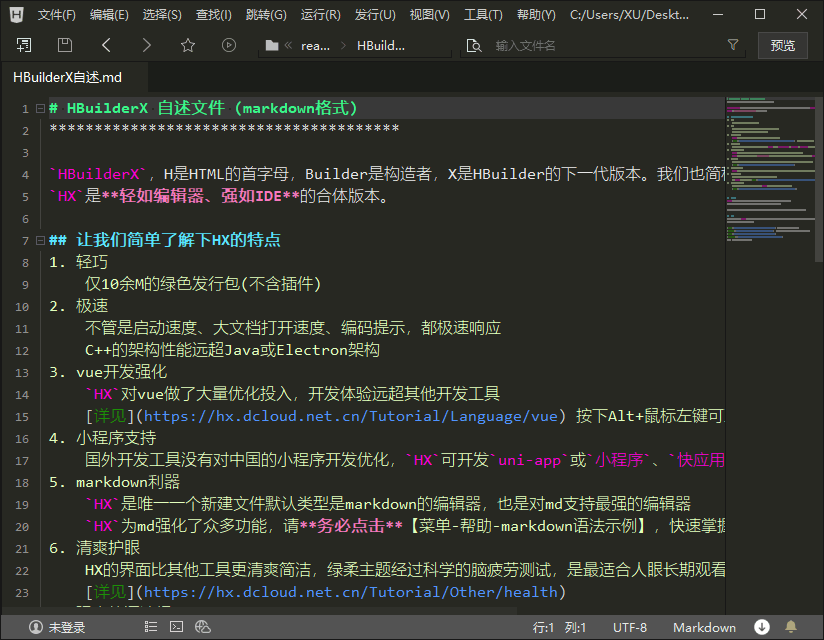The height and width of the screenshot is (640, 824).
Task: Click the asterisk row on line 2
Action: tap(224, 130)
